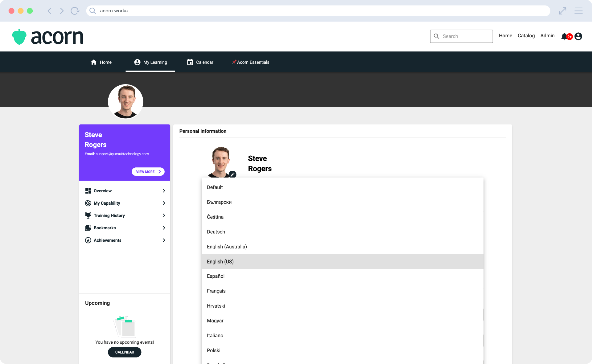Open the Calendar navigation tab
This screenshot has height=364, width=592.
[x=200, y=62]
